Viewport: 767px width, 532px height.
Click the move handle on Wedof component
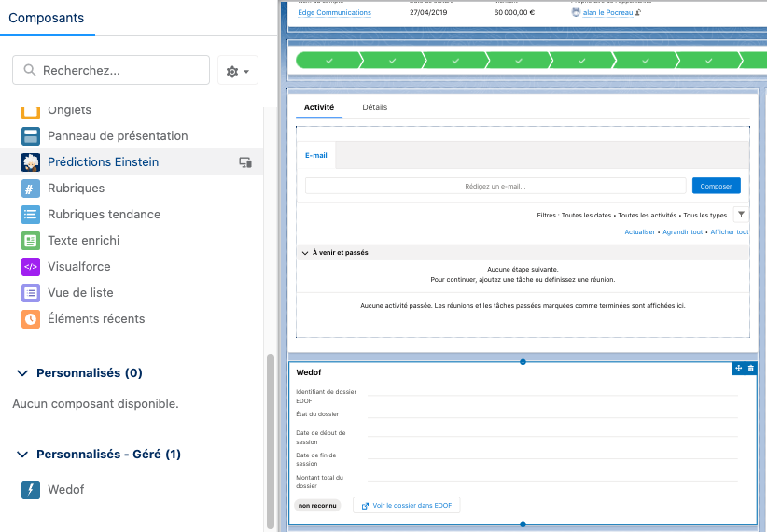point(738,369)
